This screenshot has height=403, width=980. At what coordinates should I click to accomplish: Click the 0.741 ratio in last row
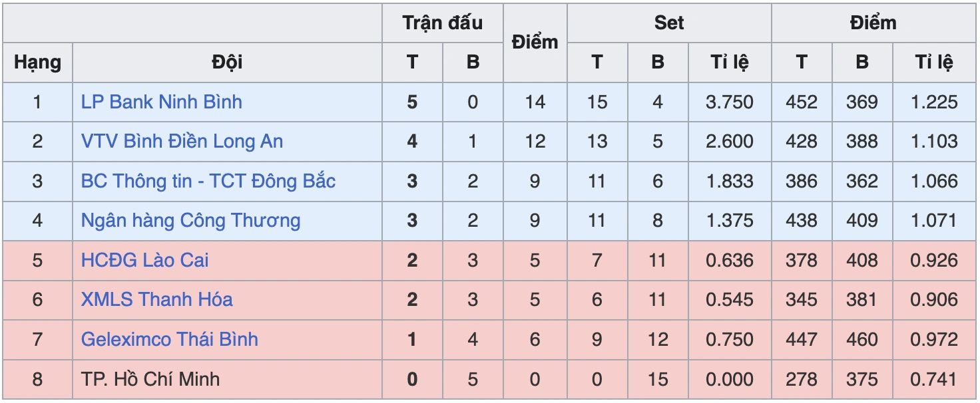click(x=934, y=379)
